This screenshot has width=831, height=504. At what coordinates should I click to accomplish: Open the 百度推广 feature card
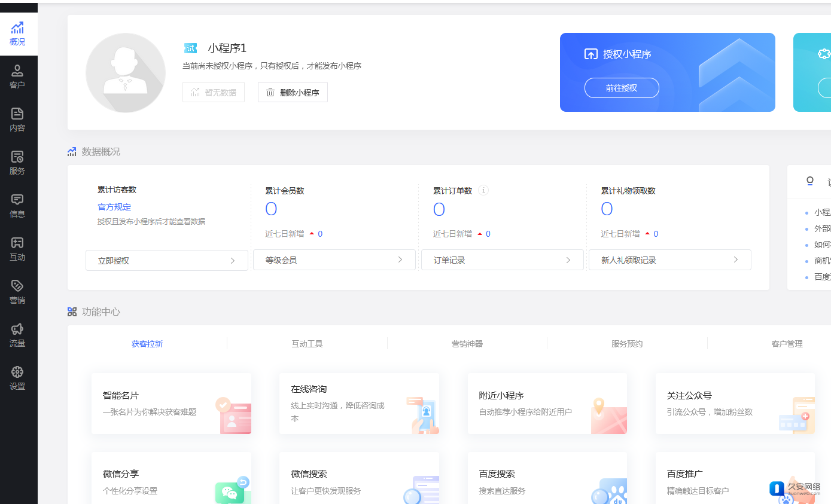(735, 478)
